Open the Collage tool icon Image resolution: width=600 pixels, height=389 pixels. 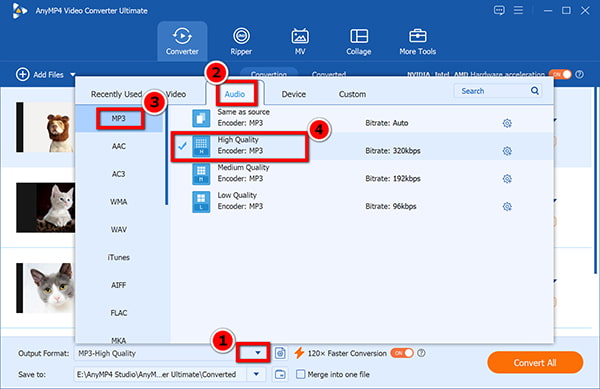pyautogui.click(x=359, y=36)
